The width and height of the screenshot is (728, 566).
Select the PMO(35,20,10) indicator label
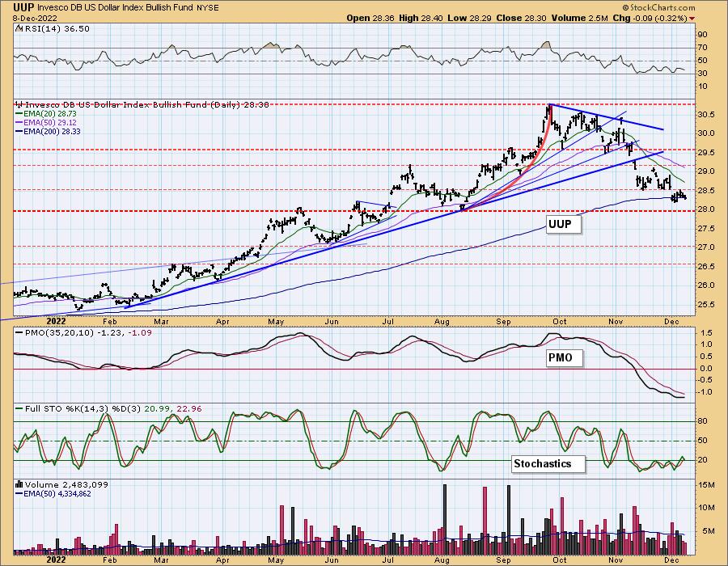pyautogui.click(x=83, y=332)
